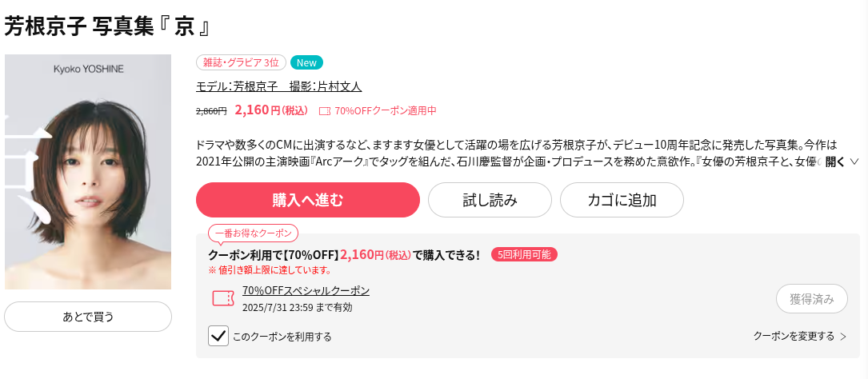868x379 pixels.
Task: Click the 雑誌・グラビア 3位 ranking tag
Action: [x=241, y=62]
